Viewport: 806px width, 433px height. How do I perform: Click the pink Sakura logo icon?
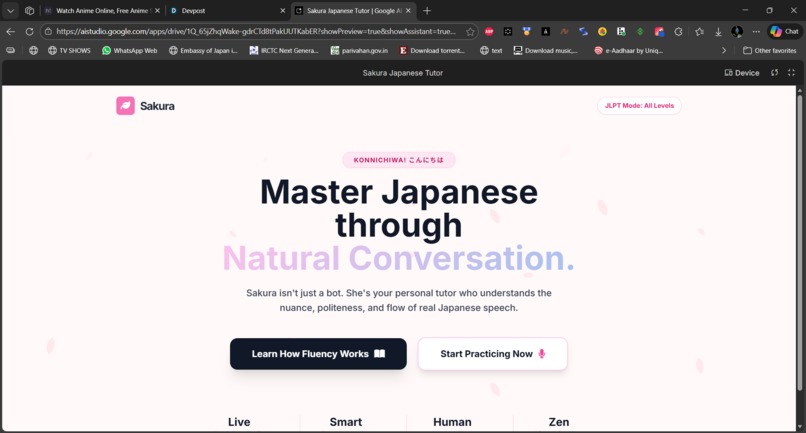[x=125, y=106]
